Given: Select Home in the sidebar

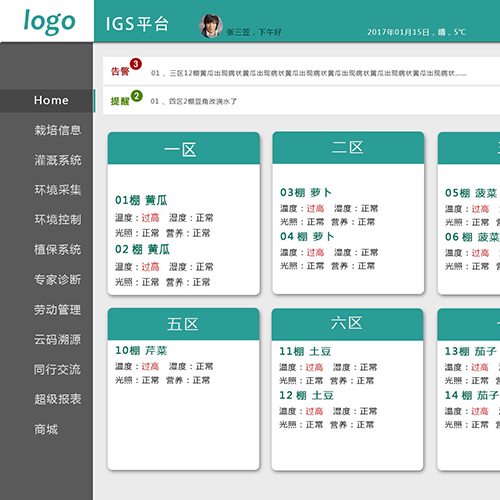Looking at the screenshot, I should pos(51,100).
